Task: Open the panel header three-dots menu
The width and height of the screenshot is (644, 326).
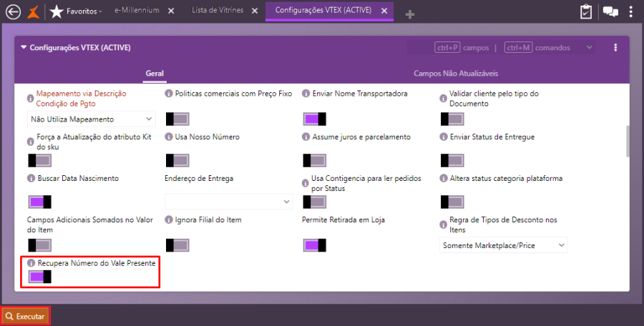Action: click(615, 48)
